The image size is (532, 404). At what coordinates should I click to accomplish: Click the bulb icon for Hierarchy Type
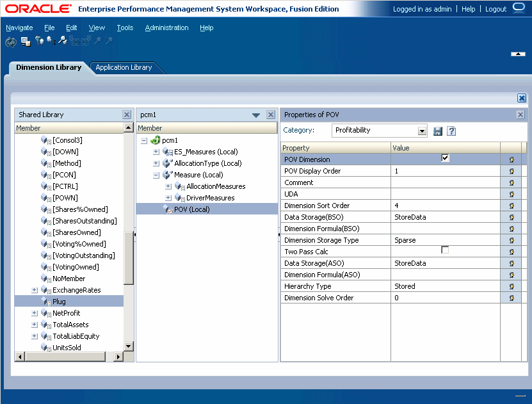click(x=512, y=287)
